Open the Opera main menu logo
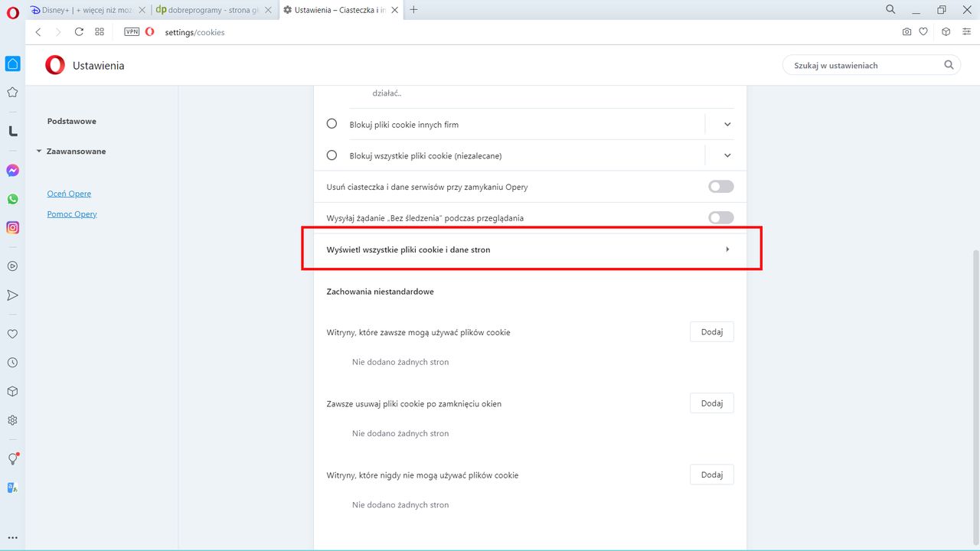This screenshot has height=551, width=980. [x=12, y=11]
